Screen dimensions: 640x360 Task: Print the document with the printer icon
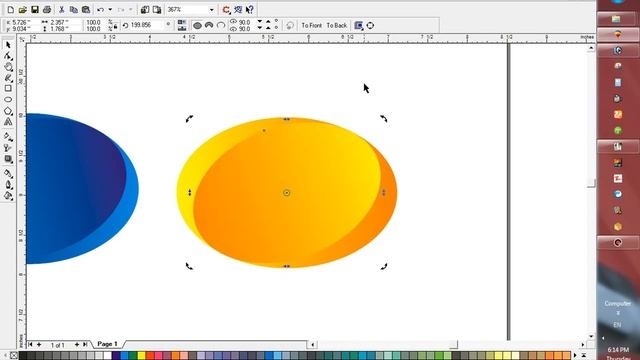tap(47, 9)
